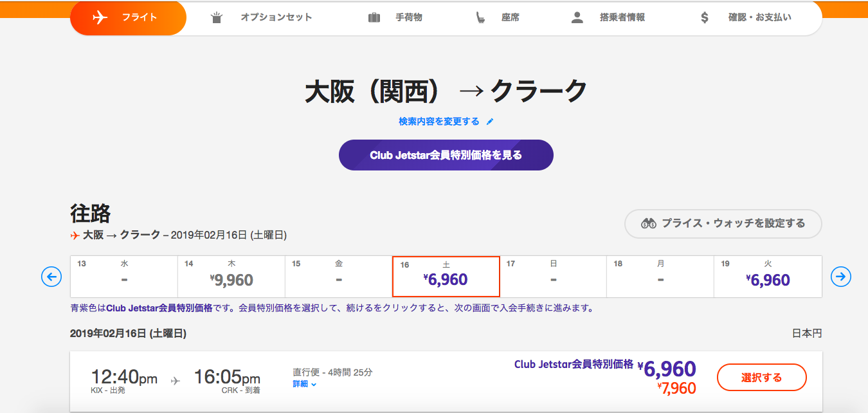Screen dimensions: 868x413
Task: Open the オプションセット step tab
Action: pos(262,17)
